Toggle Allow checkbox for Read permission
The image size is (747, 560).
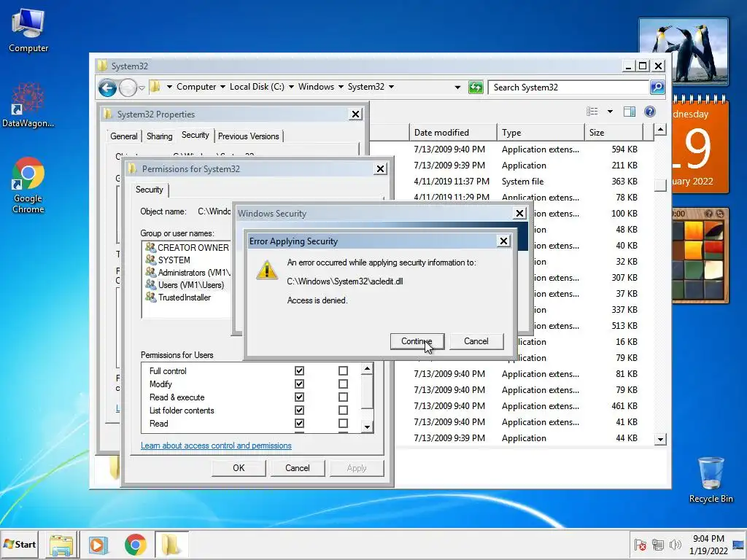299,424
